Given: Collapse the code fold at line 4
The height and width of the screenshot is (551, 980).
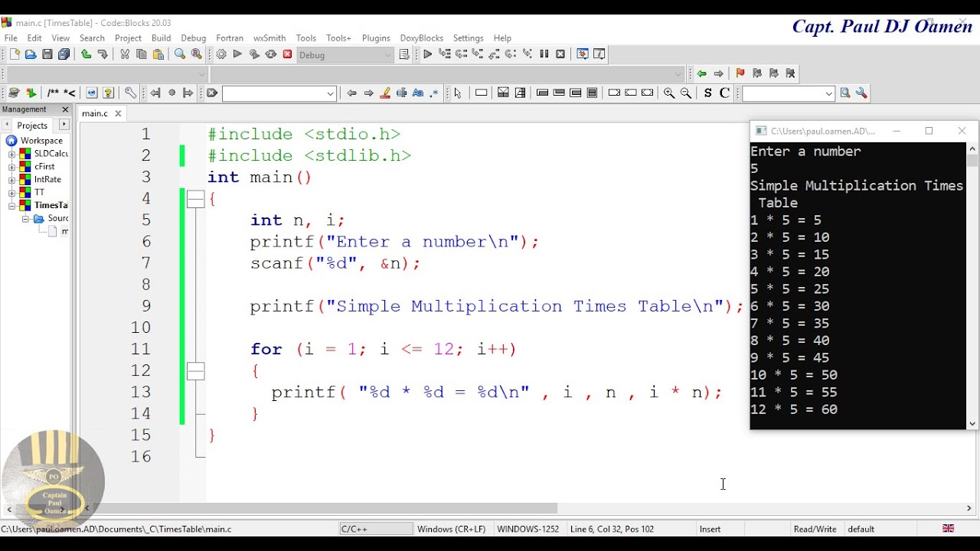Looking at the screenshot, I should (x=196, y=199).
